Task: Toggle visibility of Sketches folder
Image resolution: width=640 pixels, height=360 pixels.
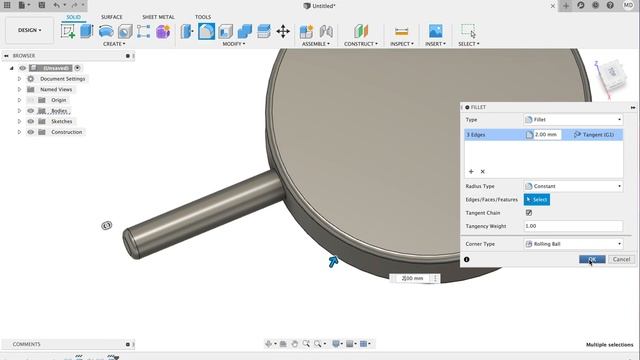Action: tap(31, 121)
